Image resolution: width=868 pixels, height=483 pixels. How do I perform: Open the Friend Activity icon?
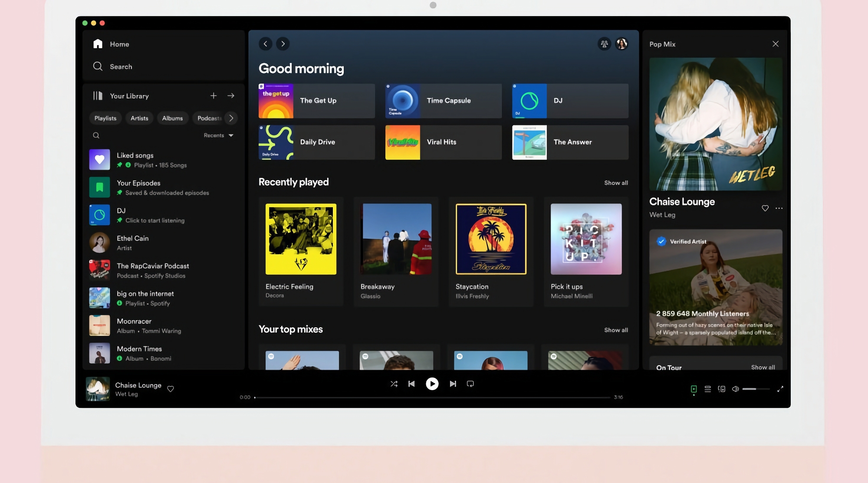tap(604, 44)
